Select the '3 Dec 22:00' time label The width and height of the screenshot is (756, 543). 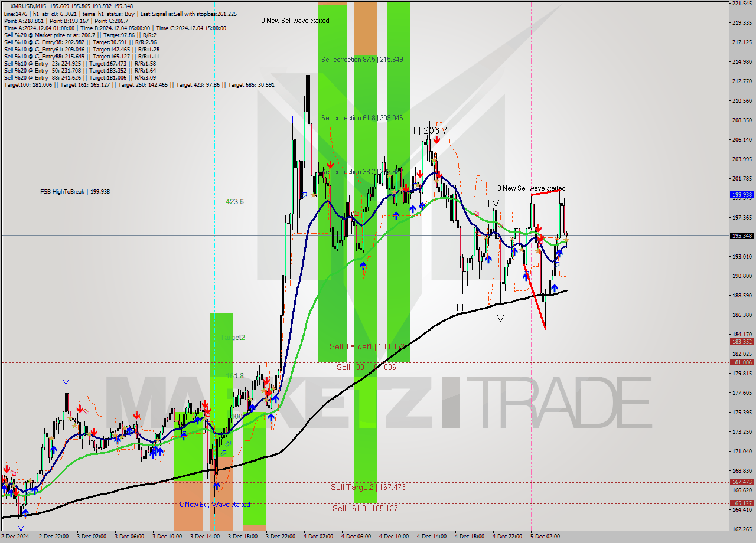click(281, 537)
